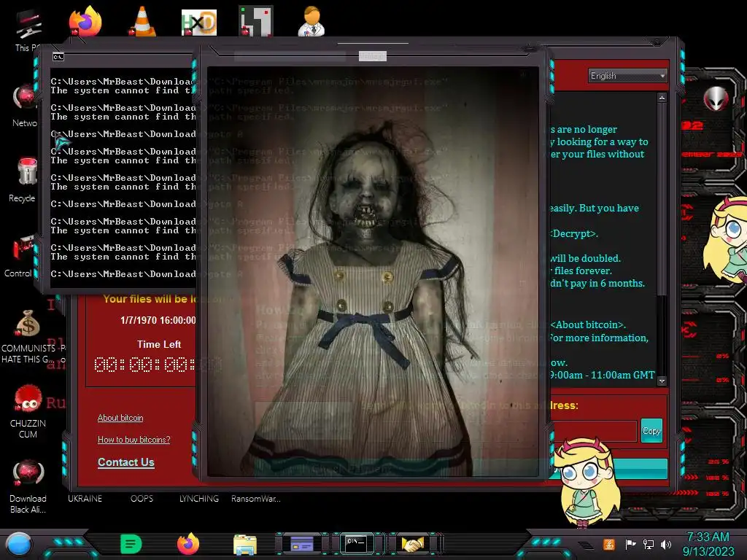This screenshot has width=747, height=560.
Task: Switch to the command prompt taskbar button
Action: pos(356,544)
